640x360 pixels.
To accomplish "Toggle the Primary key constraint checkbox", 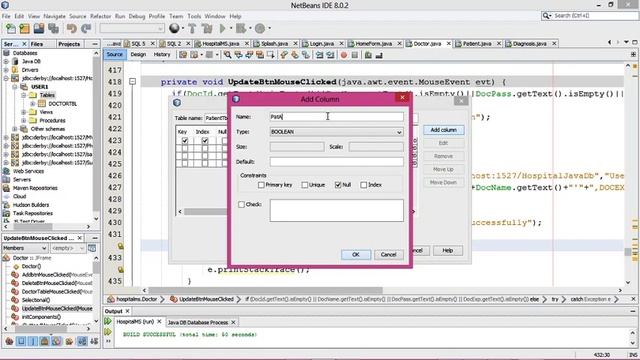I will pos(261,185).
